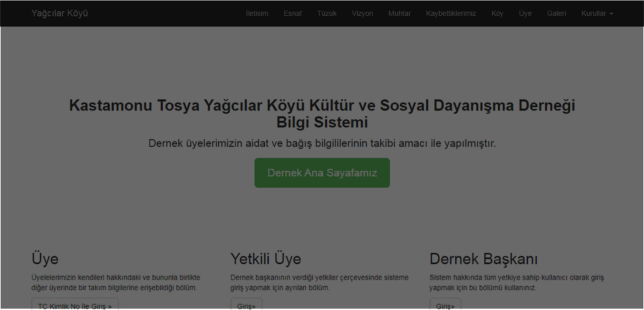Click the 'Yetkili Üye' section heading
The width and height of the screenshot is (644, 310).
click(x=266, y=259)
